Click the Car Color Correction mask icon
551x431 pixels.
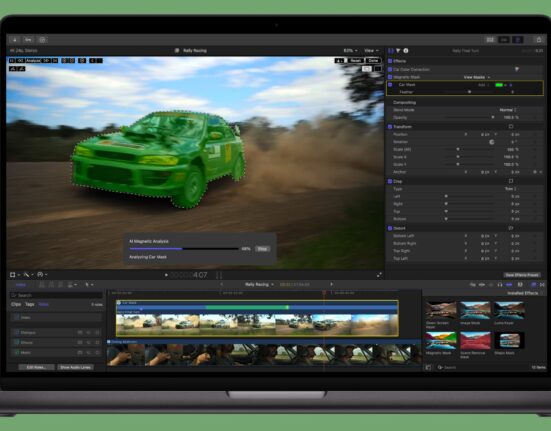517,69
